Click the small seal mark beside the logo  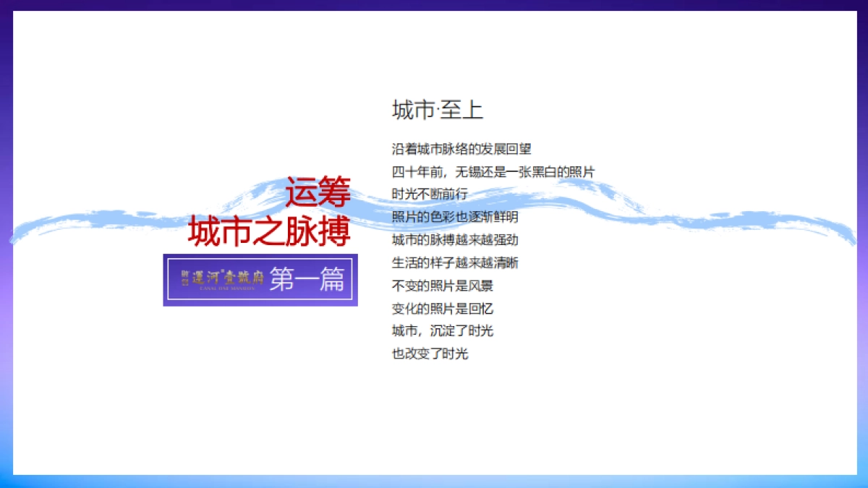coord(184,278)
